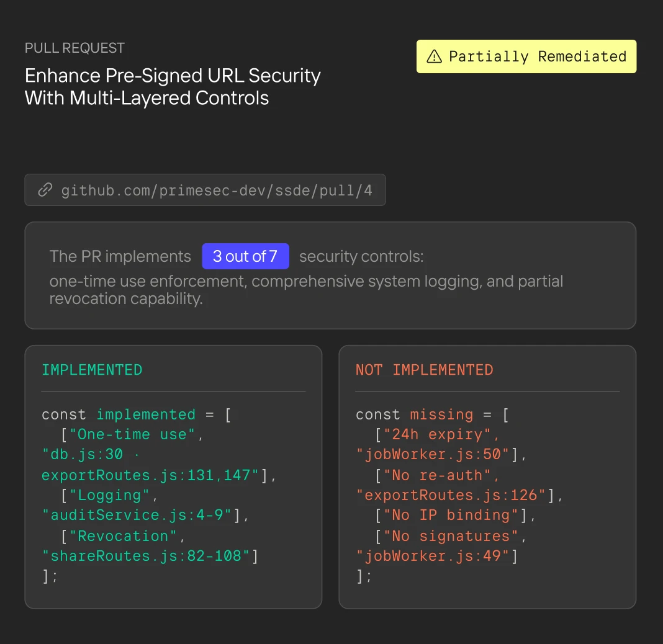663x644 pixels.
Task: Click the "24h expiry" code entry
Action: click(x=437, y=434)
